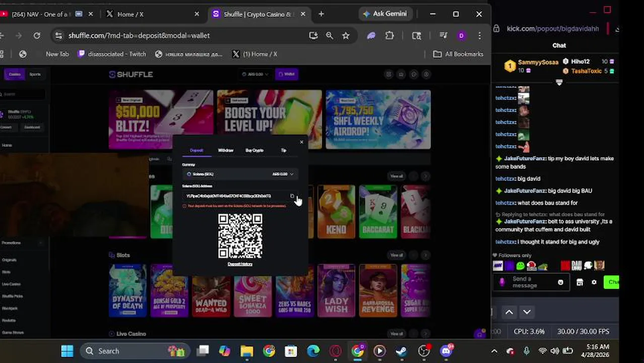Click the green Chat send button
This screenshot has width=644, height=363.
pyautogui.click(x=612, y=282)
